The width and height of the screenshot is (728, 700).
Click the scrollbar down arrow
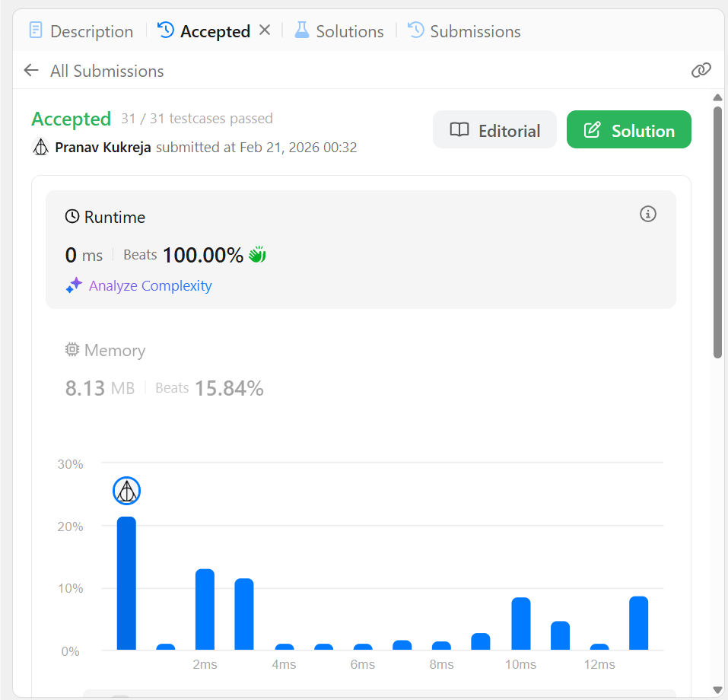[717, 690]
